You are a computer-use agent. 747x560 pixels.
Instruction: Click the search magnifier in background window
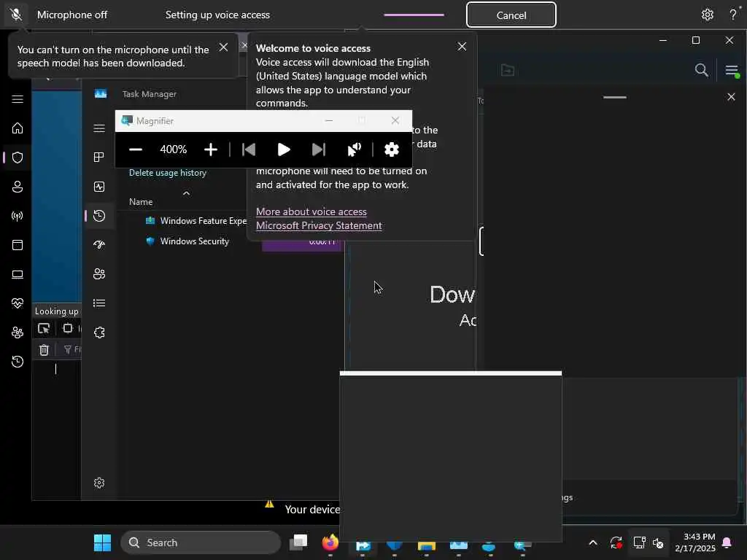pyautogui.click(x=701, y=71)
